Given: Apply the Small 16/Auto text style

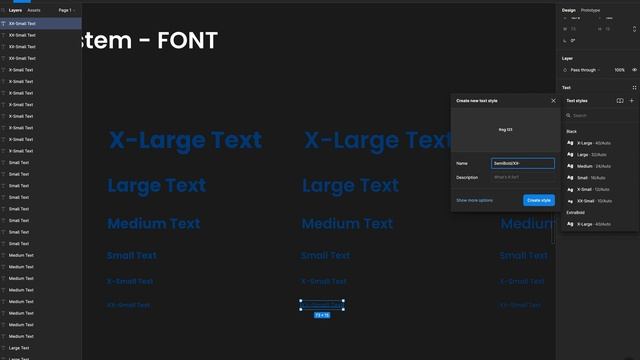Looking at the screenshot, I should [591, 178].
